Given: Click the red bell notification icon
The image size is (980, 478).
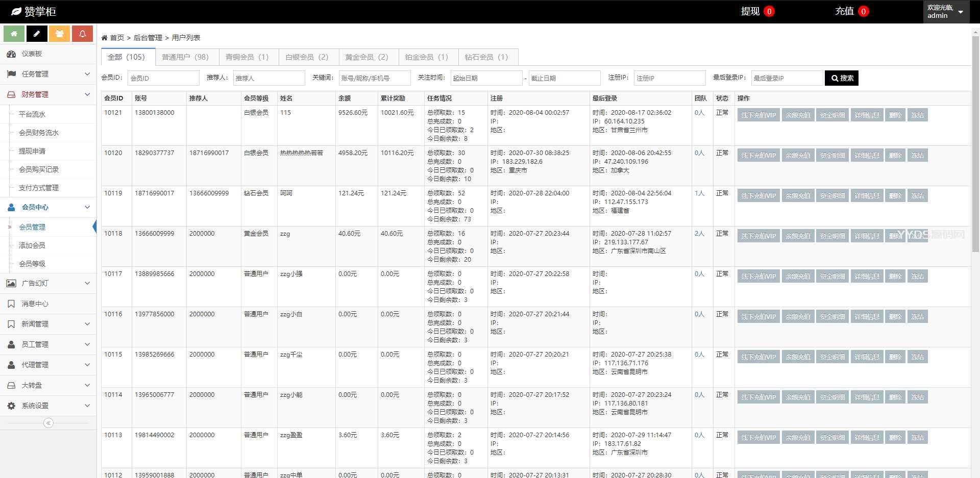Looking at the screenshot, I should [82, 34].
